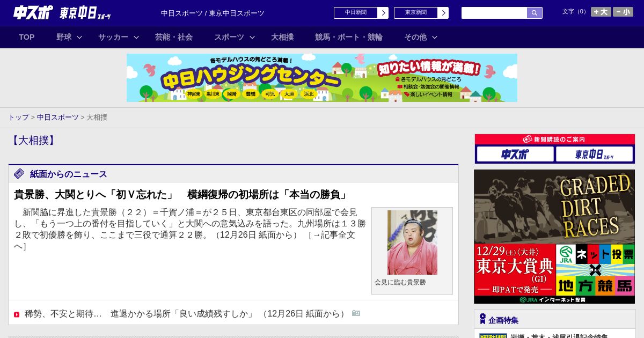Screen dimensions: 644x338
Task: Click the 会見に臨む貴景勝 caption
Action: point(400,282)
